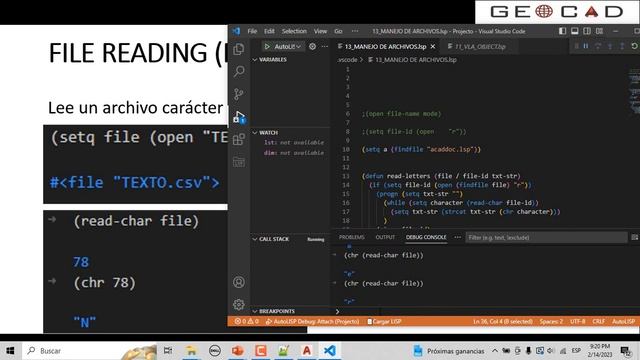640x360 pixels.
Task: Open taskbar clock showing 9:20 PM
Action: [599, 351]
